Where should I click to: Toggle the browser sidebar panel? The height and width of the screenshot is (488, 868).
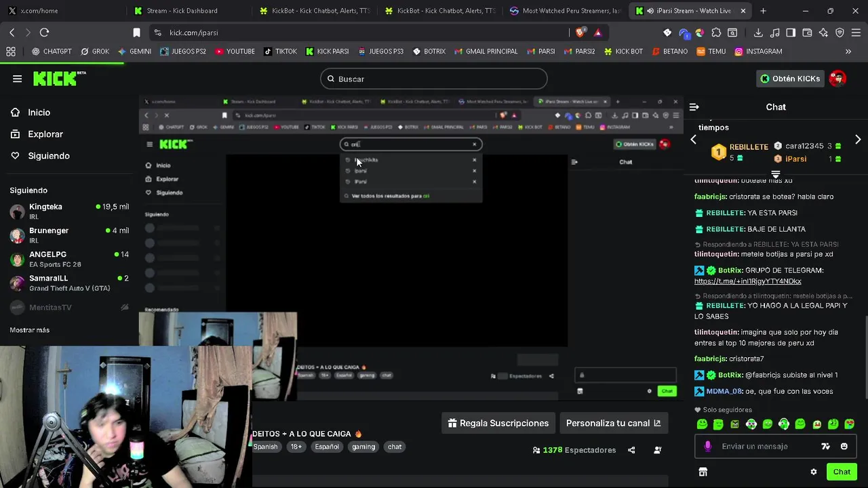coord(791,33)
